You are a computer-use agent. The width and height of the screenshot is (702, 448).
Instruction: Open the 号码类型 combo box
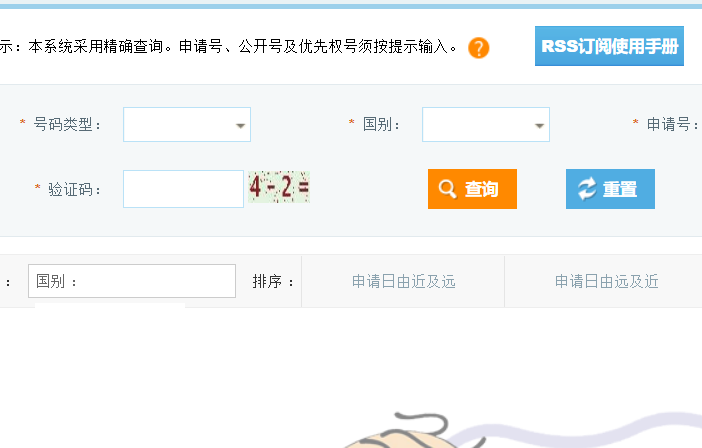tap(187, 124)
